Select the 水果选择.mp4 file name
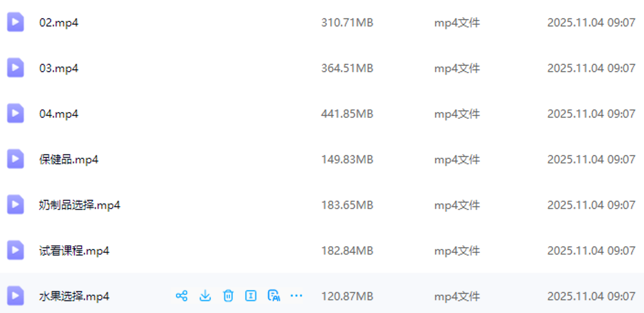The height and width of the screenshot is (313, 644). (x=74, y=296)
